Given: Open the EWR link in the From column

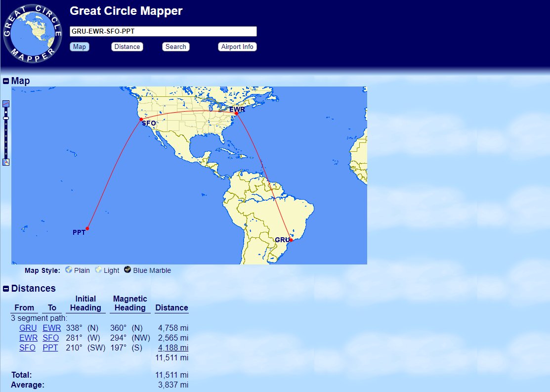Looking at the screenshot, I should 28,338.
